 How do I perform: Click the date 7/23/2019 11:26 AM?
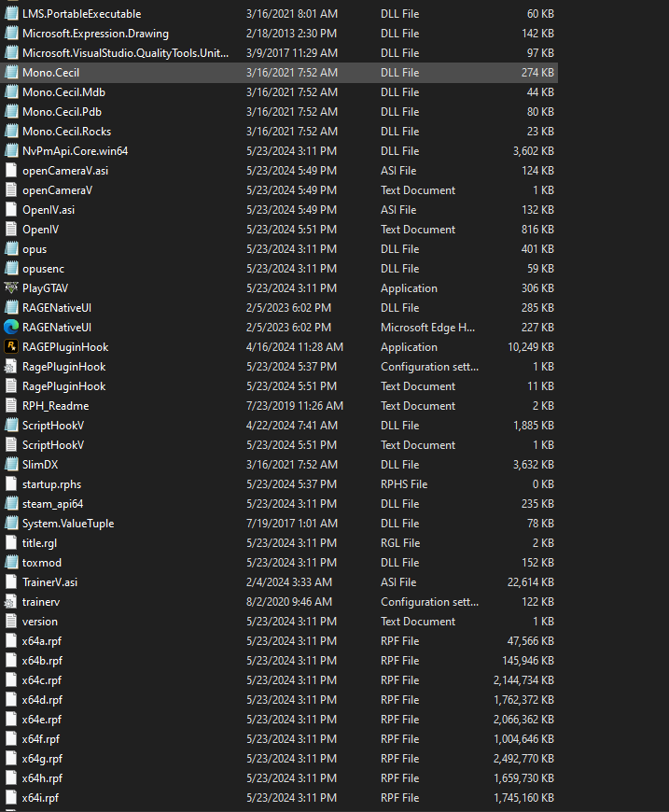(x=295, y=406)
